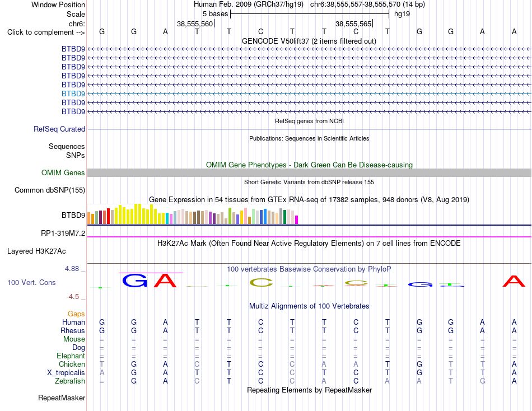Click the 38,555,560 coordinate marker

[195, 24]
